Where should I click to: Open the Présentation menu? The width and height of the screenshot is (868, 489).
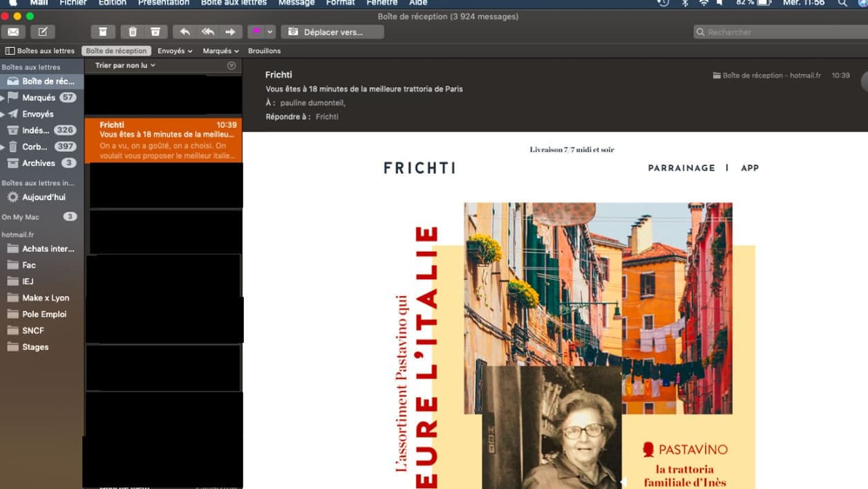(x=164, y=3)
